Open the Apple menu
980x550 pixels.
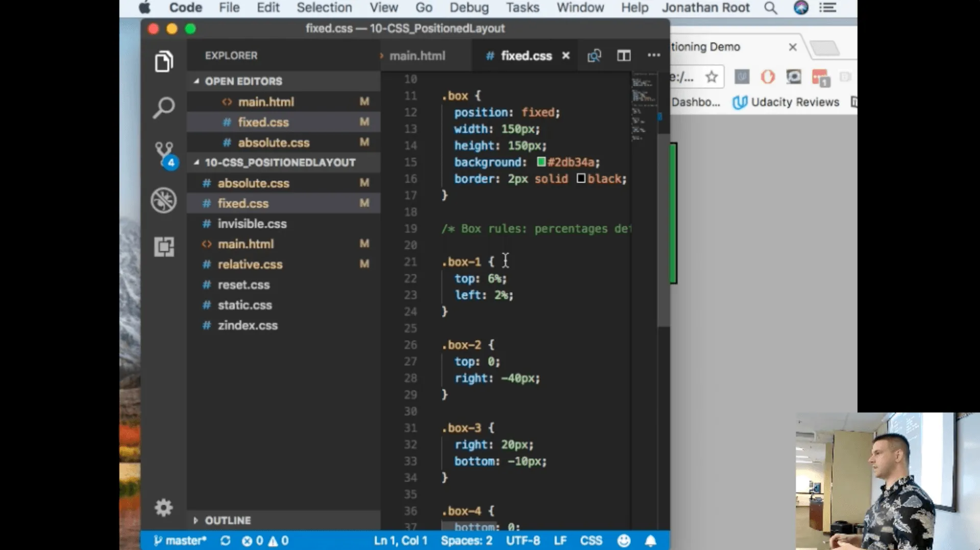[145, 8]
